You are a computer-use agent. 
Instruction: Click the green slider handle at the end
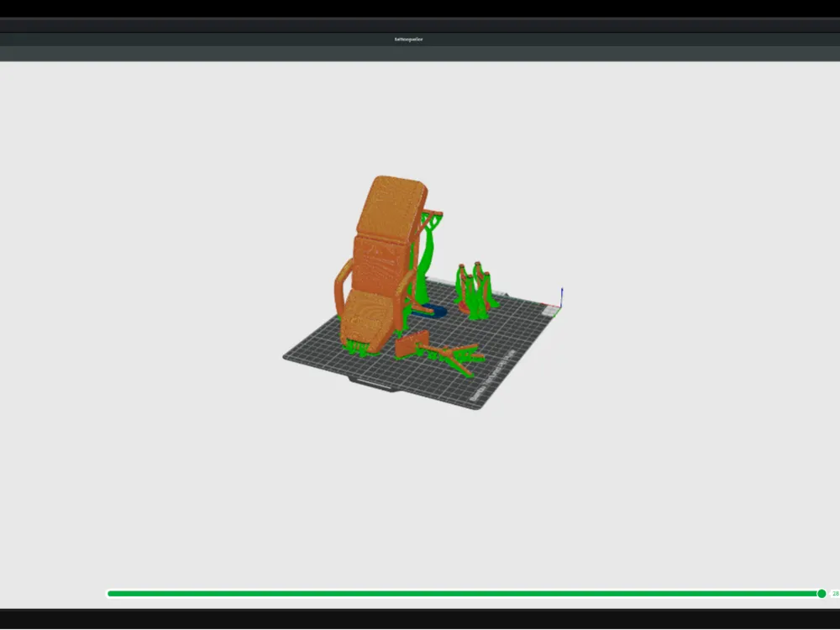tap(822, 594)
